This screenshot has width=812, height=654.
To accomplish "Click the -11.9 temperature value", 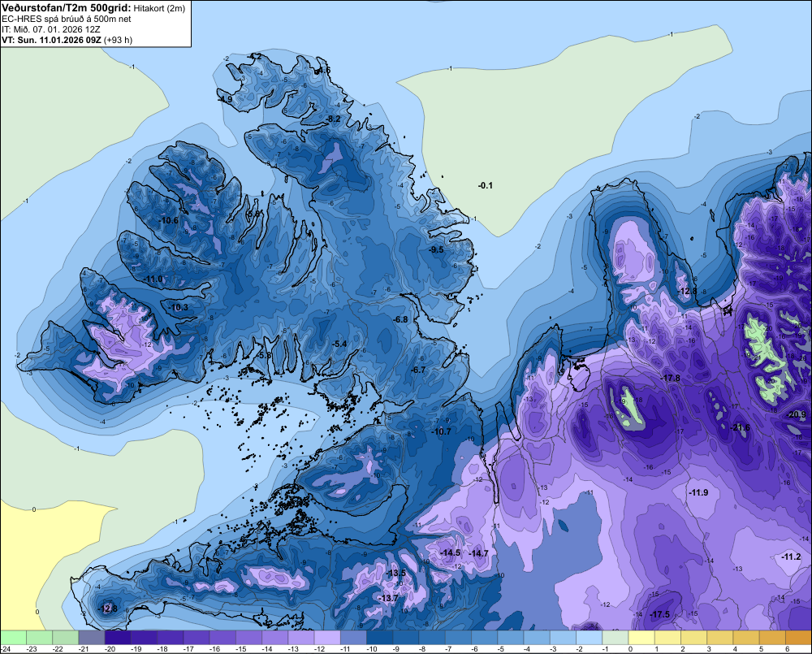I will click(698, 492).
